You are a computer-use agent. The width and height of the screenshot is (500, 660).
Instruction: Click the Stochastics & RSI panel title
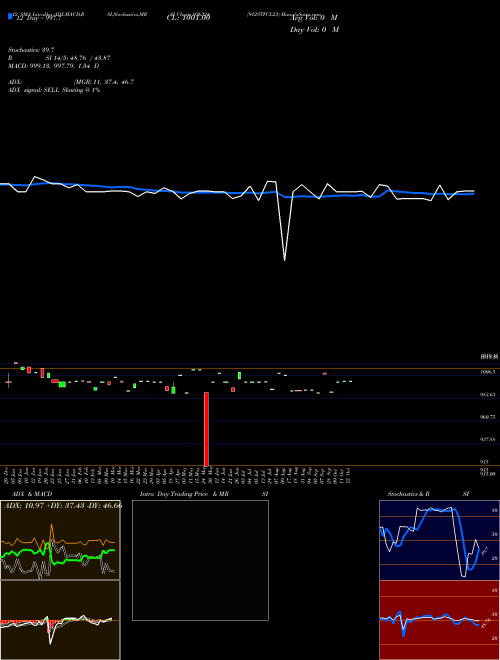[428, 494]
